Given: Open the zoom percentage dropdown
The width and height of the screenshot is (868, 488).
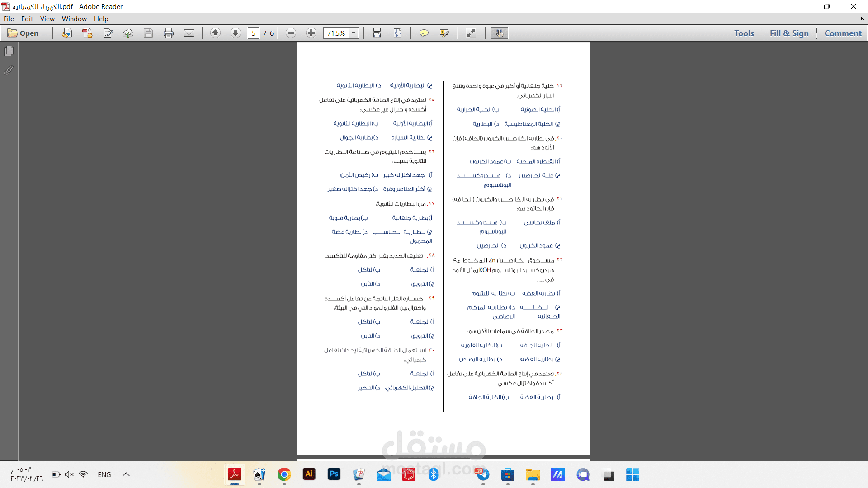Looking at the screenshot, I should 354,33.
